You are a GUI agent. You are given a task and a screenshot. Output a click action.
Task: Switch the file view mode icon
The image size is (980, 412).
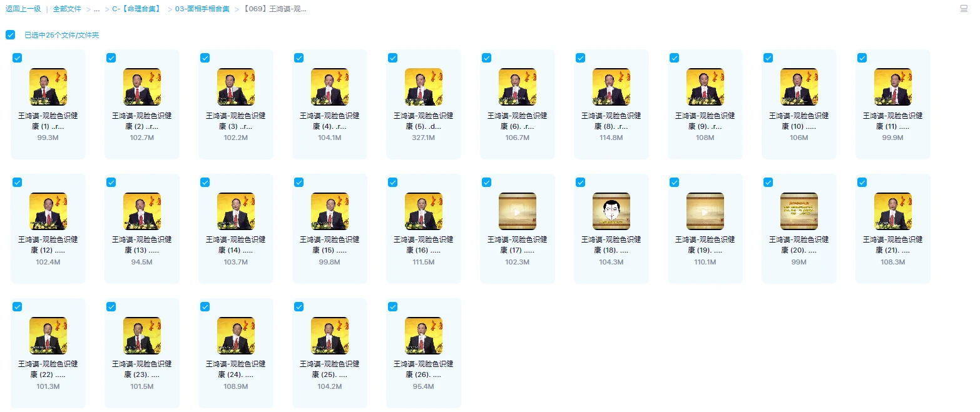pos(964,9)
